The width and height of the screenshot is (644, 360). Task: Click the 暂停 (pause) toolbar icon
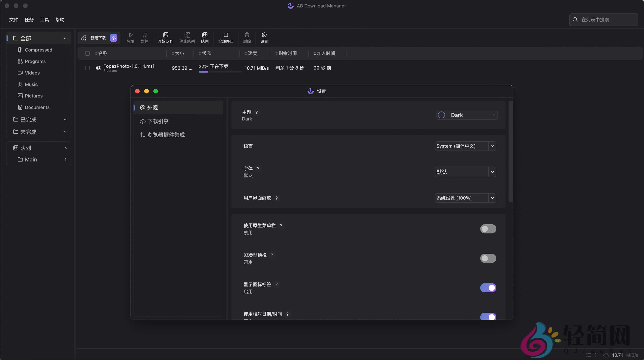click(x=144, y=38)
